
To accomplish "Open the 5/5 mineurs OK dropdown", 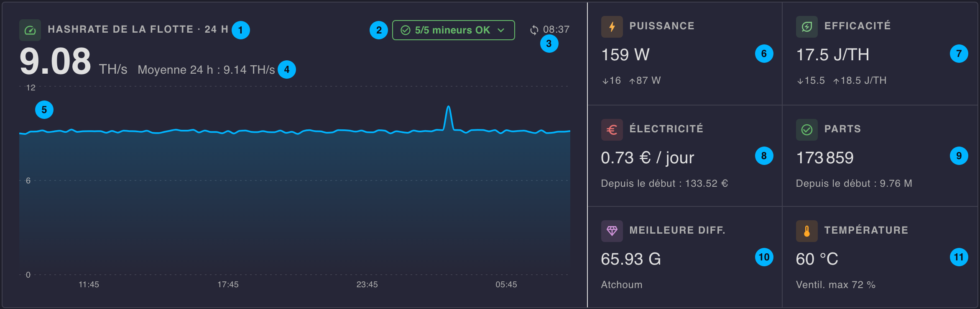I will point(454,30).
